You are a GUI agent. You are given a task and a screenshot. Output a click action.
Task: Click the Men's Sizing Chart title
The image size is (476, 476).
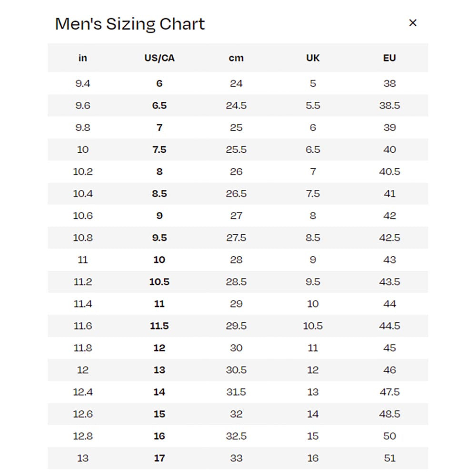[130, 24]
